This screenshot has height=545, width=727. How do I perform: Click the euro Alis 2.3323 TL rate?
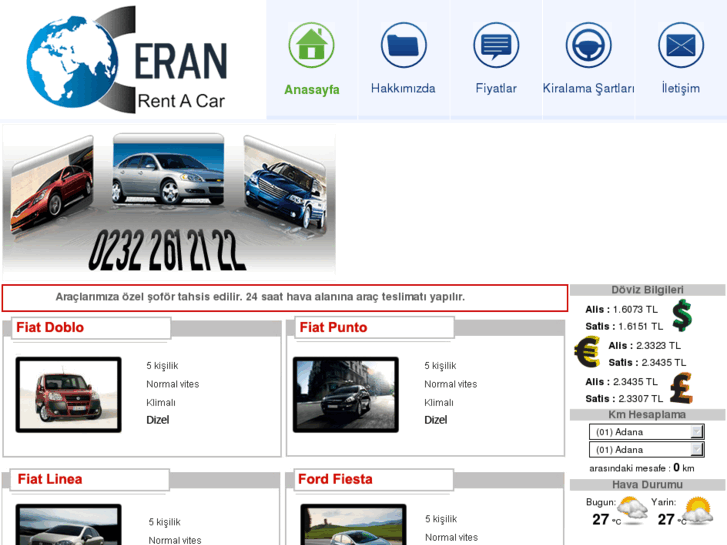pyautogui.click(x=644, y=346)
